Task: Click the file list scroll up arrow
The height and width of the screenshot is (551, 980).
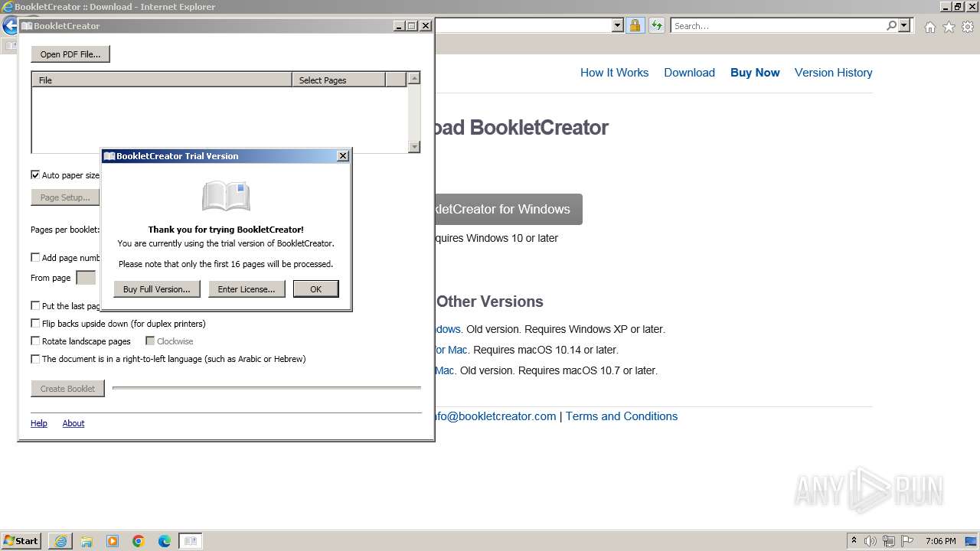Action: pos(414,78)
